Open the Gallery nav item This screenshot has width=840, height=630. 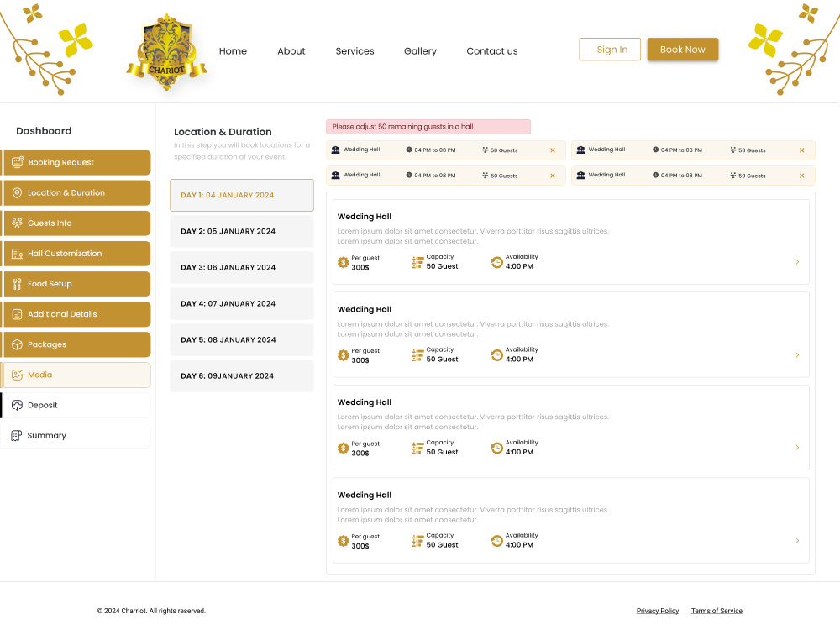(x=420, y=51)
